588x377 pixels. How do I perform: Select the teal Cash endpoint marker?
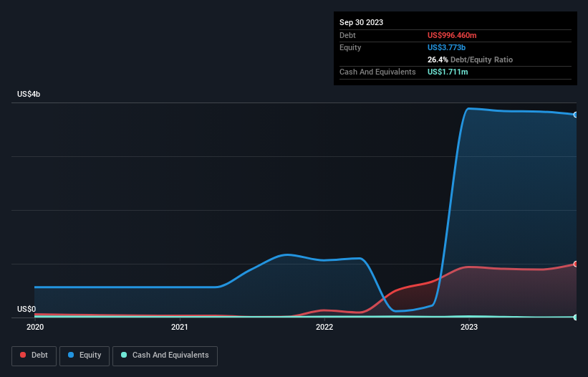[576, 318]
